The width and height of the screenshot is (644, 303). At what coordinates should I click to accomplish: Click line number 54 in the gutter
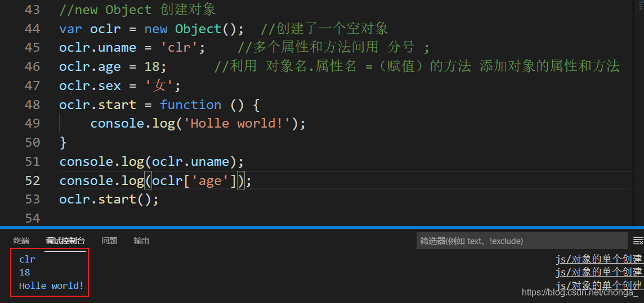[33, 218]
